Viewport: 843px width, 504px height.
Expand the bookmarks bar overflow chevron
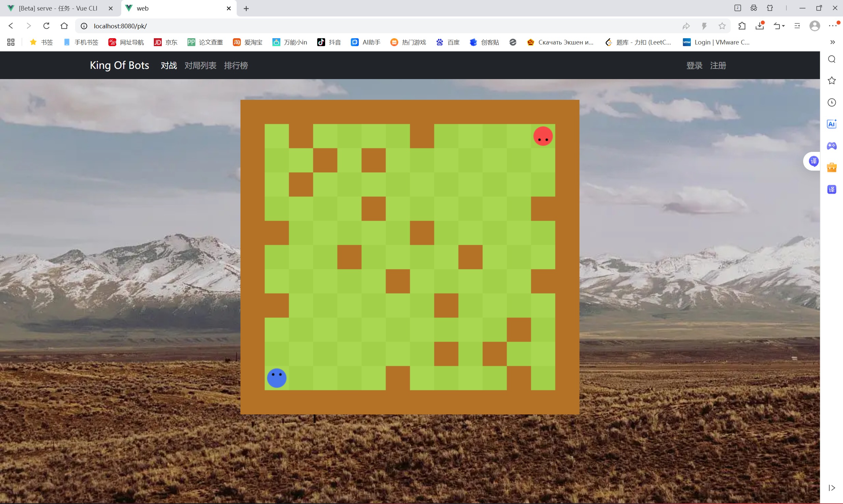(x=832, y=42)
